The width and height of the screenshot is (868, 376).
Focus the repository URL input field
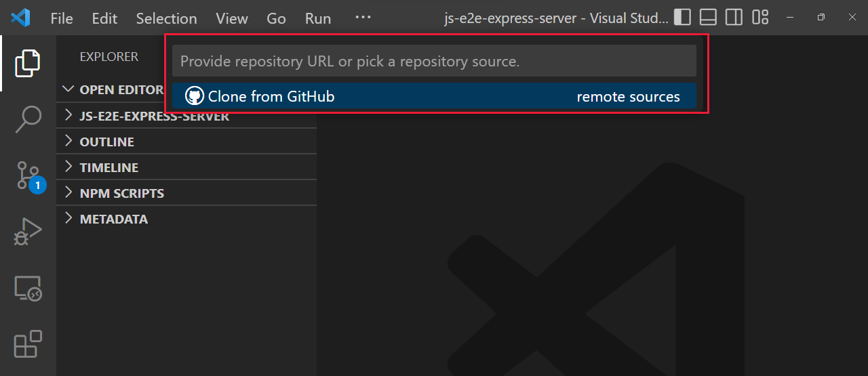coord(434,61)
